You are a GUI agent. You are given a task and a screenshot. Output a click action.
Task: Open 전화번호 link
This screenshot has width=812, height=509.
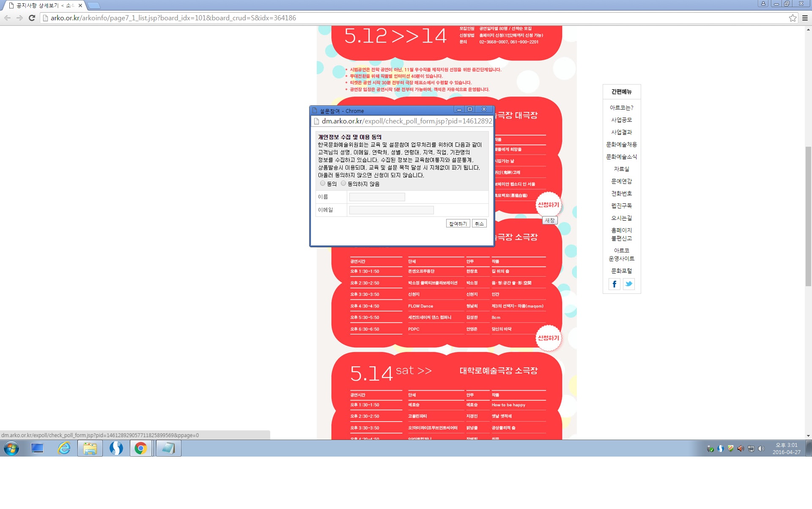click(x=622, y=194)
